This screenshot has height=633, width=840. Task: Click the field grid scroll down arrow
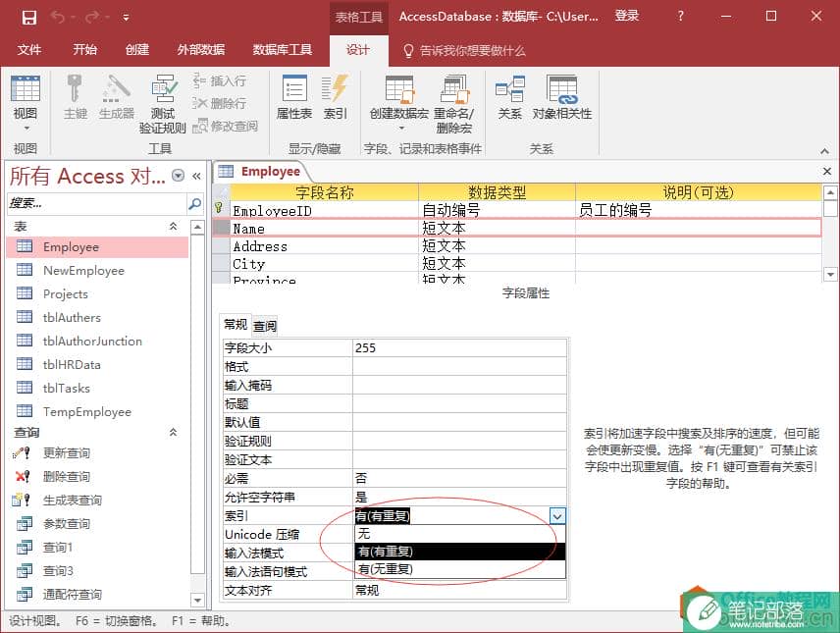click(830, 275)
